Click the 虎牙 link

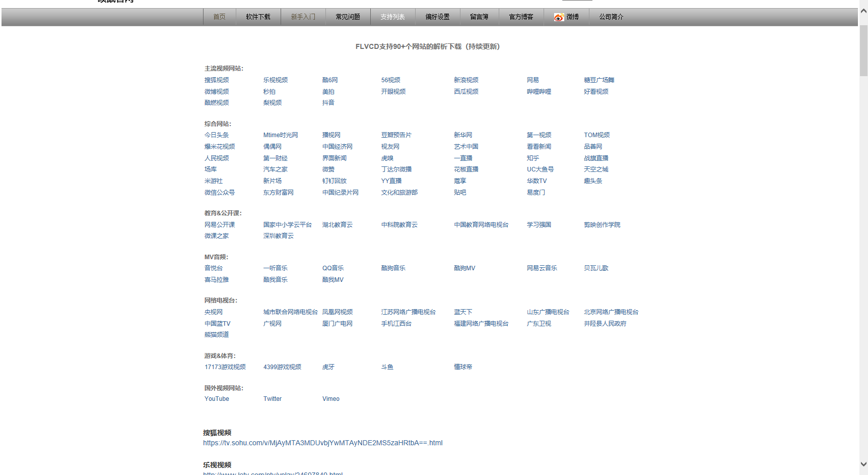(x=328, y=367)
